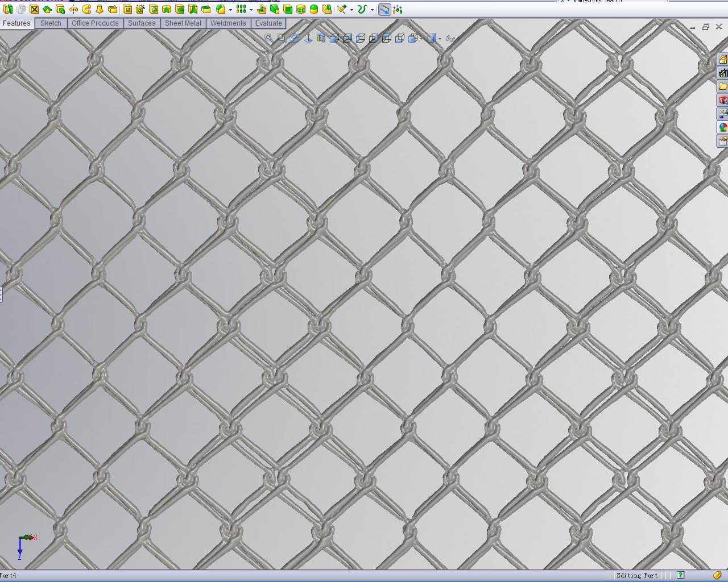The height and width of the screenshot is (582, 728).
Task: Open the Design Library task pane
Action: (723, 73)
